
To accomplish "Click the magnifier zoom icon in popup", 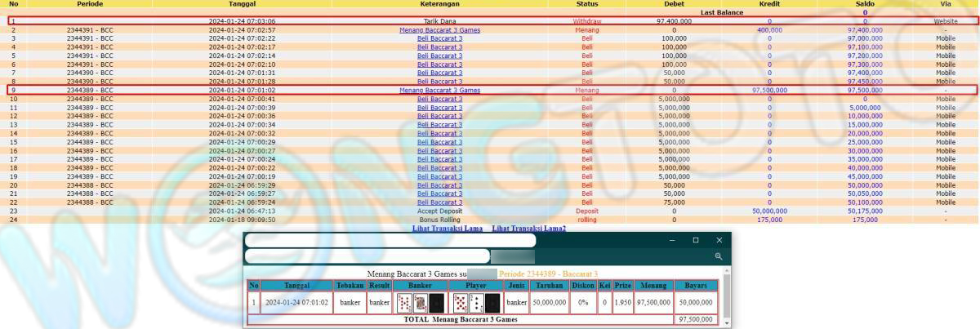I will coord(719,256).
